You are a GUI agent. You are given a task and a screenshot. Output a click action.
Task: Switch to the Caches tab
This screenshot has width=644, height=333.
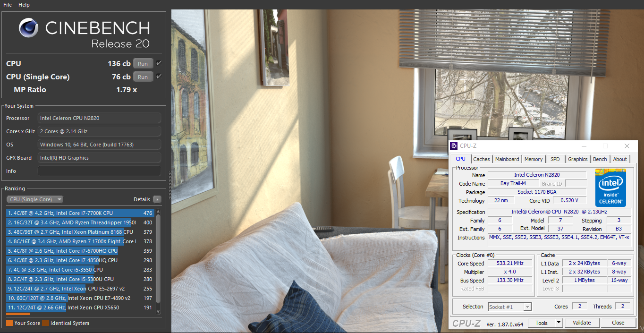[x=482, y=159]
